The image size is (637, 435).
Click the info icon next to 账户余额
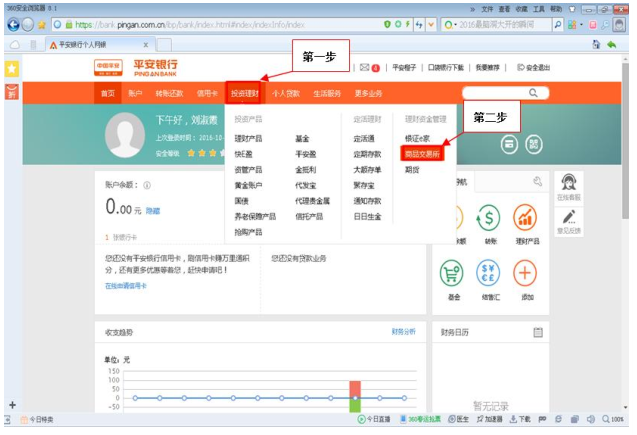pos(147,185)
